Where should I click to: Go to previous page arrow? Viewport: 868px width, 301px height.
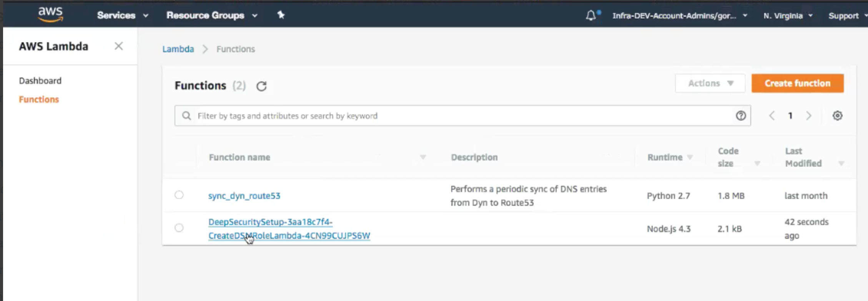[x=772, y=116]
